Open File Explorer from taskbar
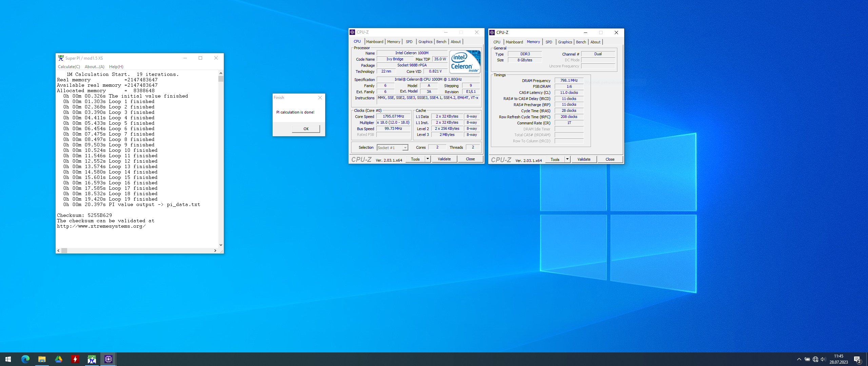The width and height of the screenshot is (868, 366). coord(42,359)
